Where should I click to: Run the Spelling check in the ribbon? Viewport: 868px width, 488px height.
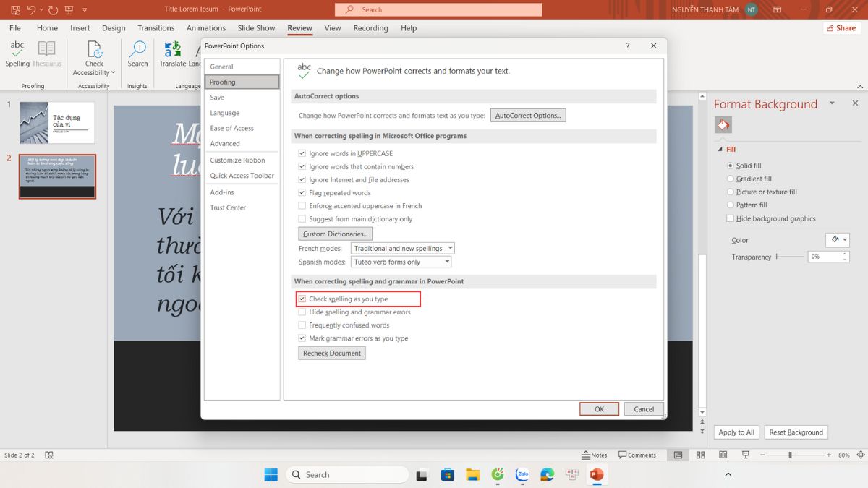tap(17, 54)
